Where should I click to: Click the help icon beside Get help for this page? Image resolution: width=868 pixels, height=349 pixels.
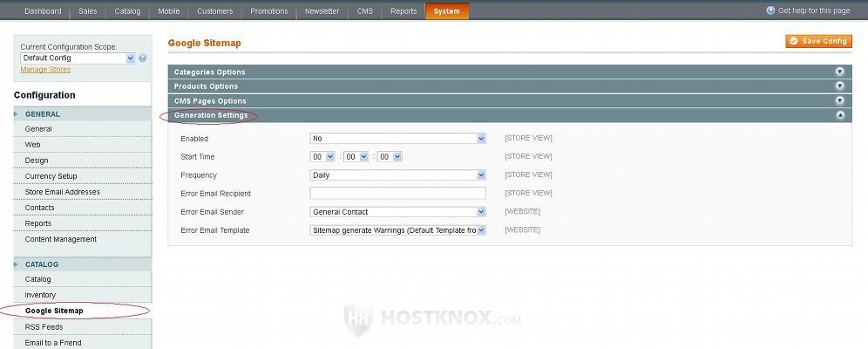click(x=770, y=10)
